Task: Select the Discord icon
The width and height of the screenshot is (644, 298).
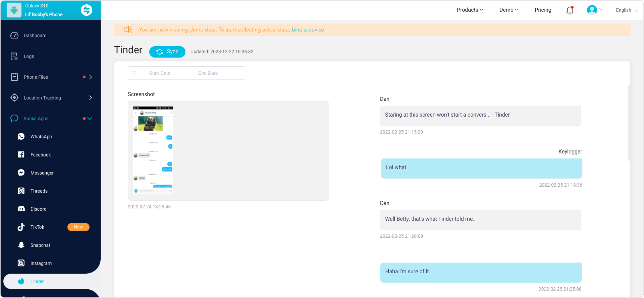Action: click(21, 209)
